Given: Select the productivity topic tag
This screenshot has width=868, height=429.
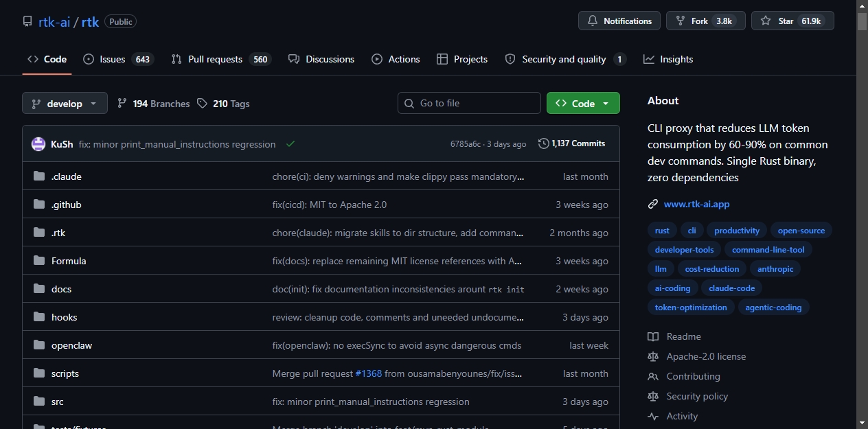Looking at the screenshot, I should [x=737, y=231].
